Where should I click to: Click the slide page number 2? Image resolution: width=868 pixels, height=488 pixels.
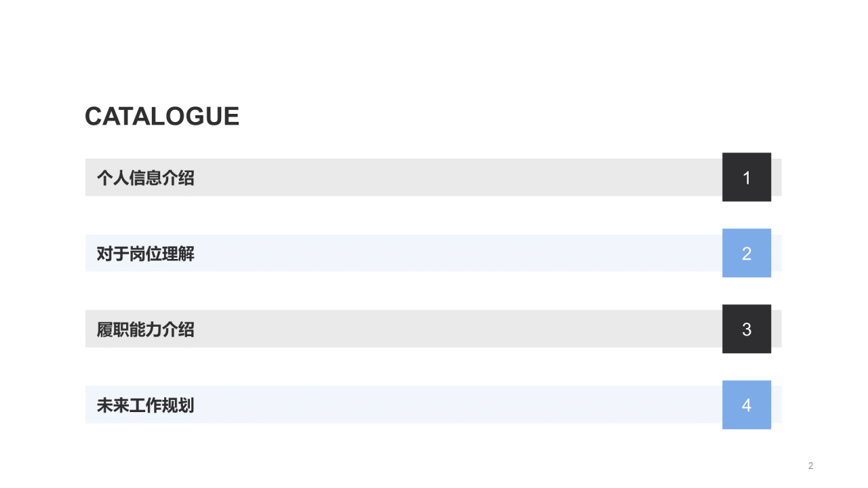810,466
